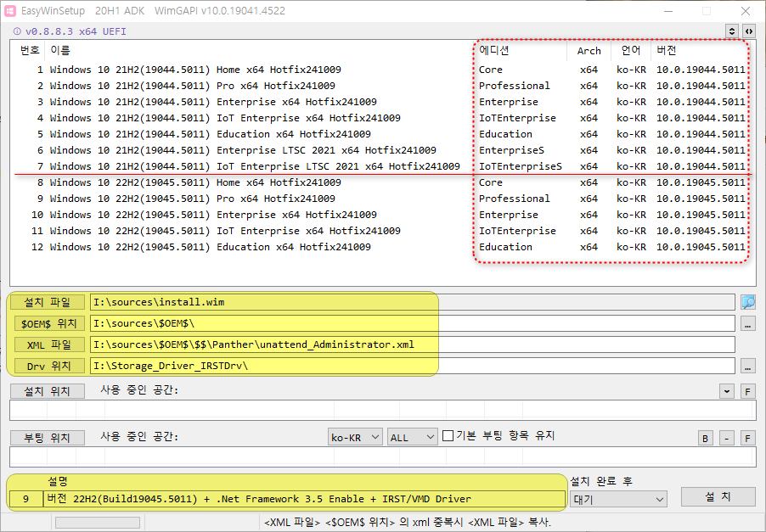The width and height of the screenshot is (766, 532).
Task: Click the Storage_Driver_IRSTDrv path field
Action: 413,366
